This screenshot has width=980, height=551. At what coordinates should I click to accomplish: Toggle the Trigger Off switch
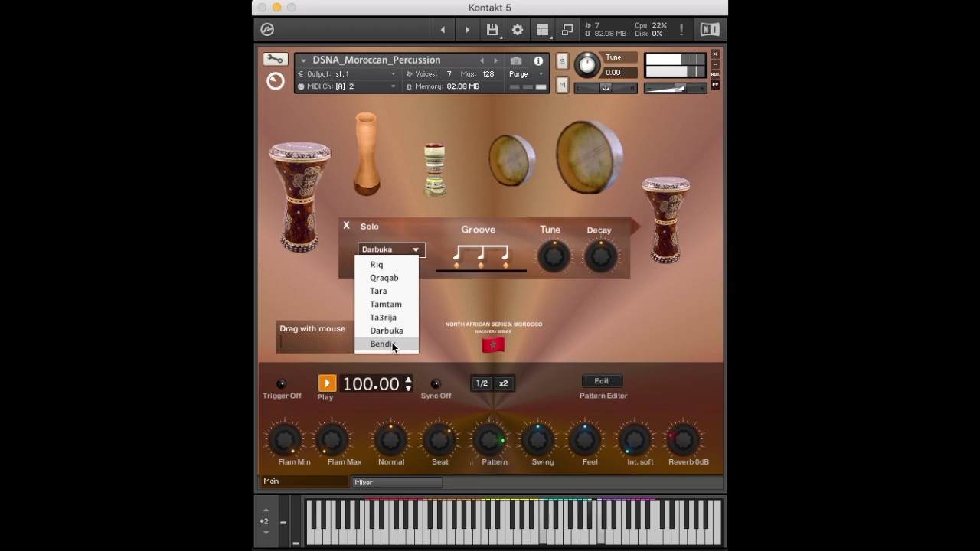(281, 383)
